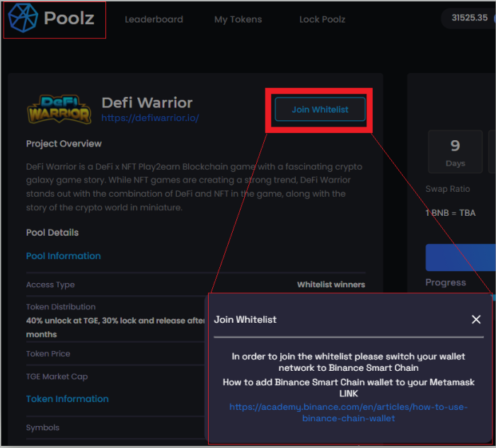496x448 pixels.
Task: Click the Symbols row label
Action: click(x=42, y=427)
